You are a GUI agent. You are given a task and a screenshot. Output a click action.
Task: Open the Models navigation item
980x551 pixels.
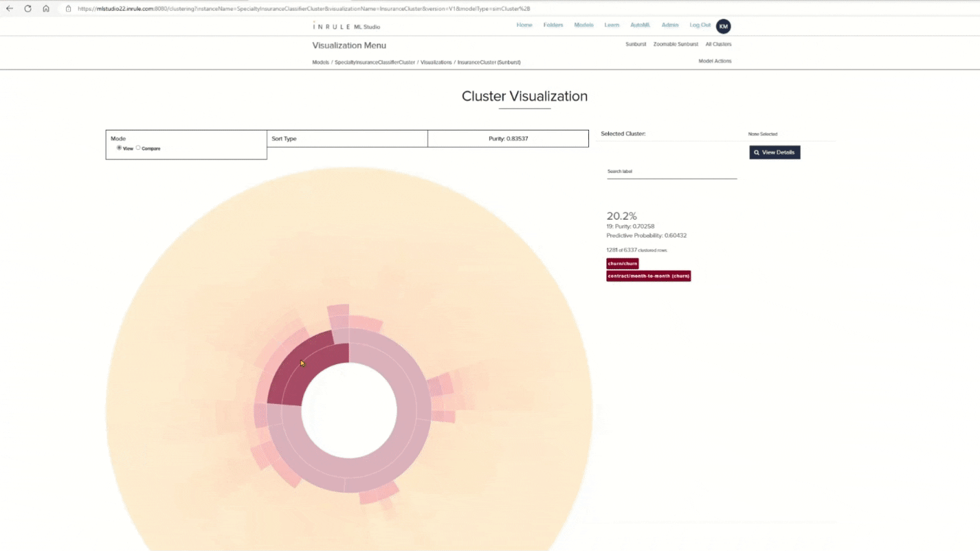(583, 25)
